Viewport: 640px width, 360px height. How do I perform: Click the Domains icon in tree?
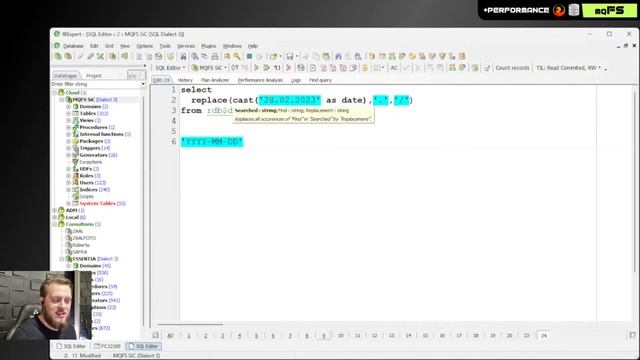coord(76,107)
